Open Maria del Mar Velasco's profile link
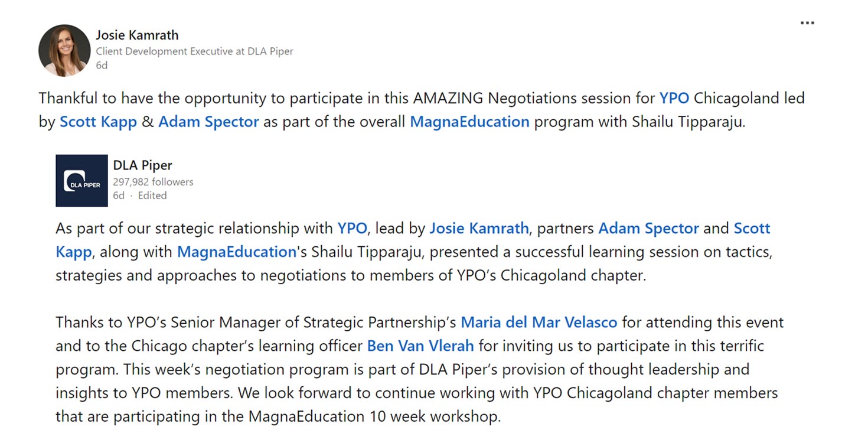 click(539, 323)
